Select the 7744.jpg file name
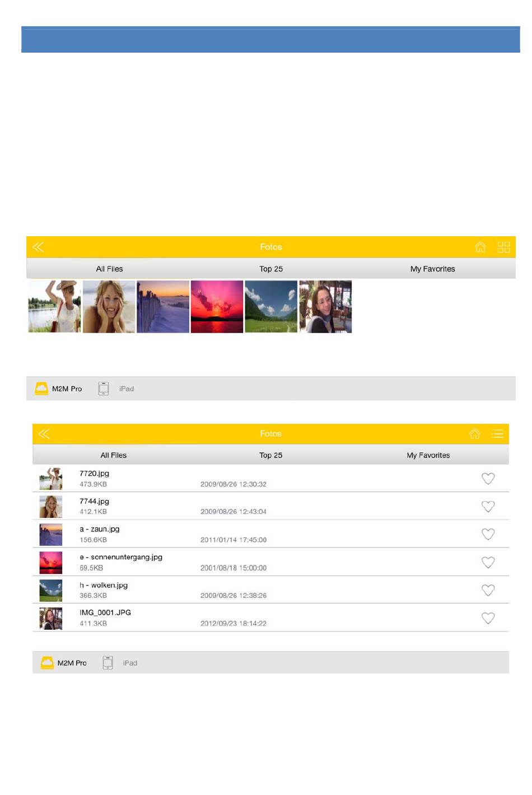The height and width of the screenshot is (795, 532). [94, 501]
